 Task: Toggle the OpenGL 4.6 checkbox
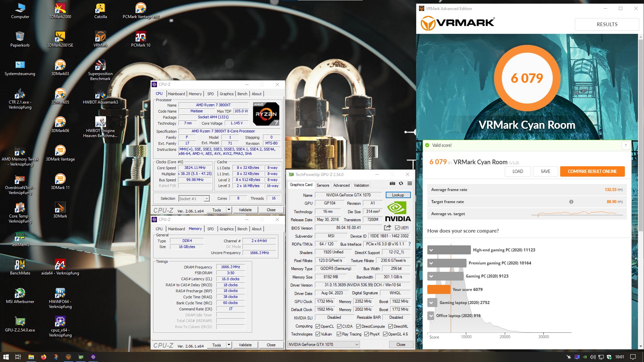click(x=385, y=334)
